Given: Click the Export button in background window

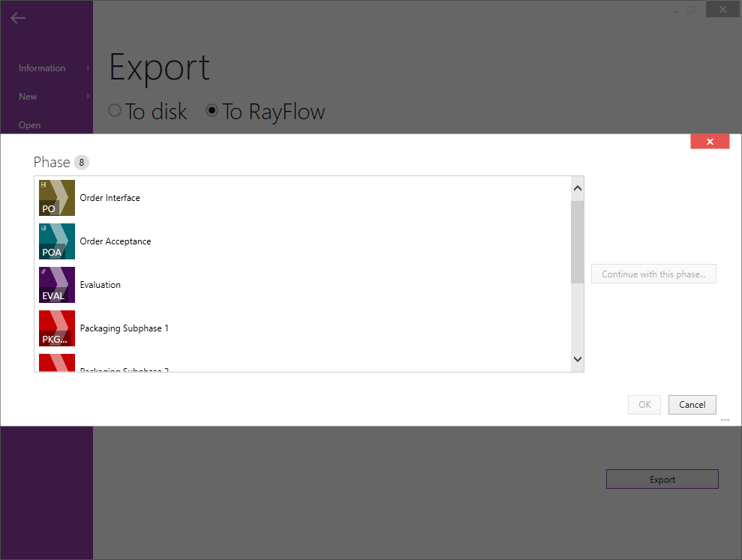Looking at the screenshot, I should click(662, 479).
